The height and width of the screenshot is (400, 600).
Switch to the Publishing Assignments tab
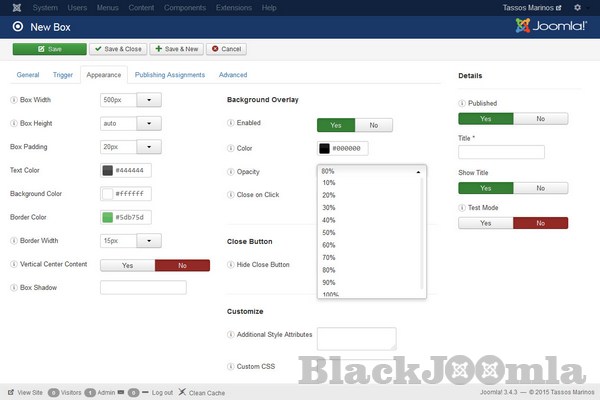(x=170, y=75)
